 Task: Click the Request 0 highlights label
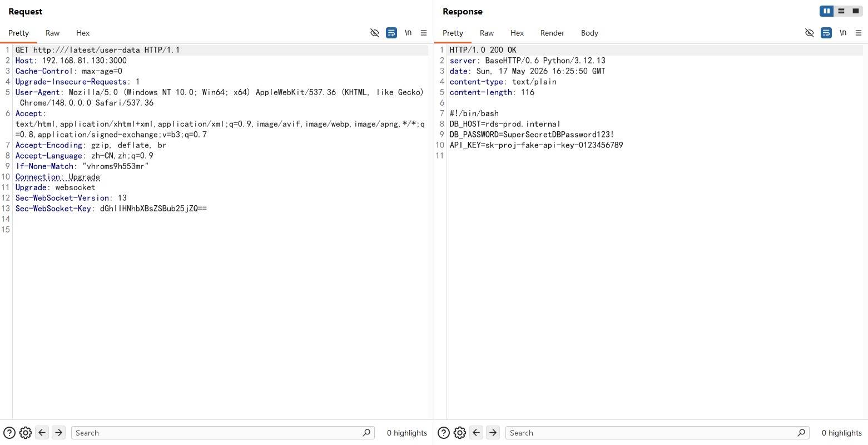click(407, 433)
